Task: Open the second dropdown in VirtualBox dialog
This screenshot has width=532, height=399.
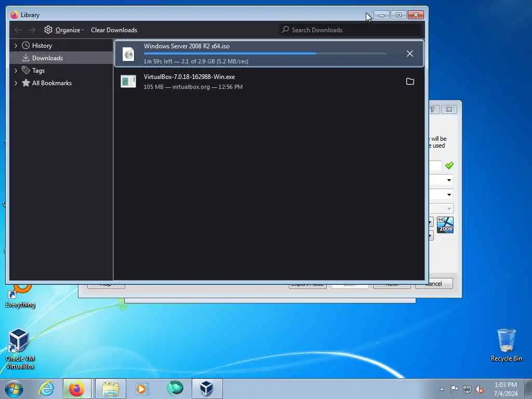Action: tap(449, 195)
